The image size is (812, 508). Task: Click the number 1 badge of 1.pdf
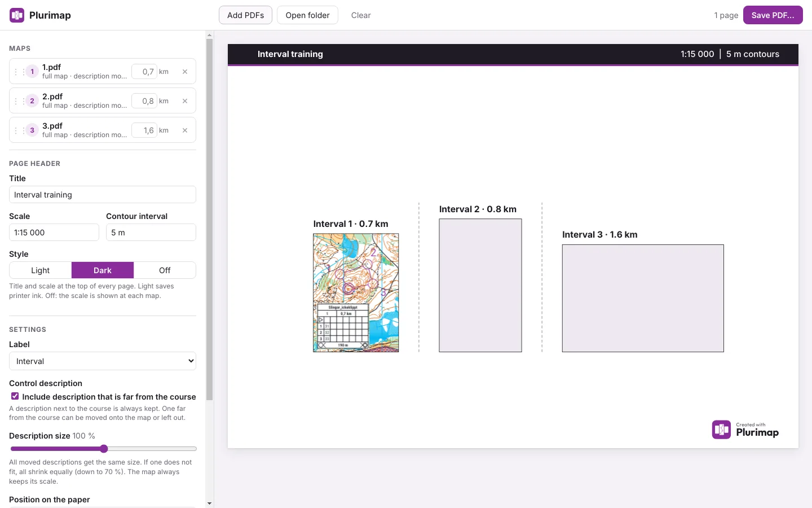(x=32, y=72)
